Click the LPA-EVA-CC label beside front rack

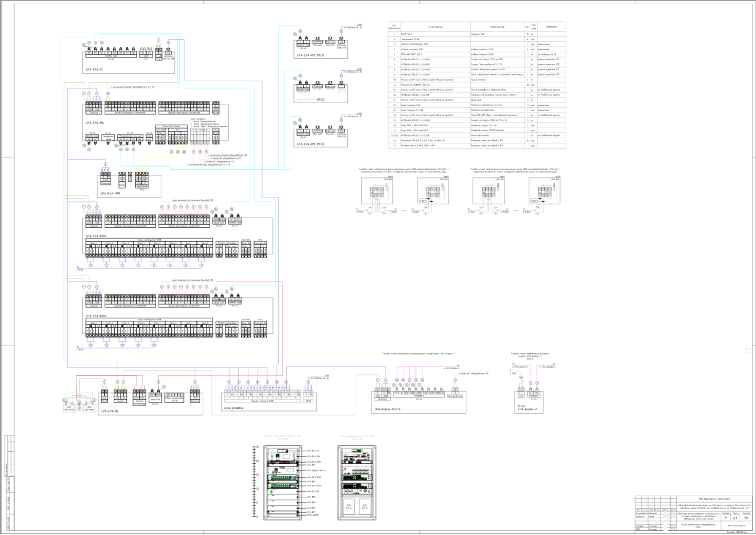312,451
